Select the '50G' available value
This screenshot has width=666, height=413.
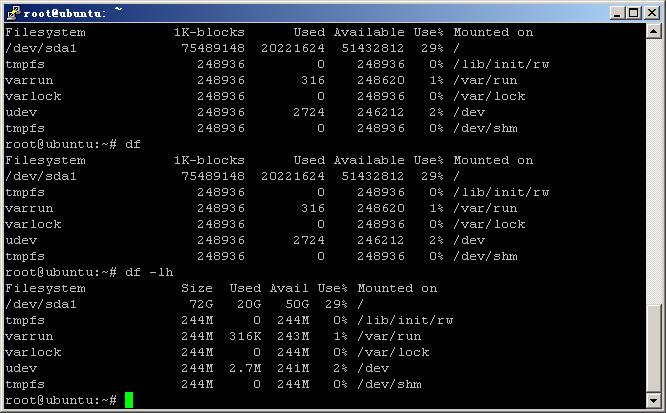297,304
